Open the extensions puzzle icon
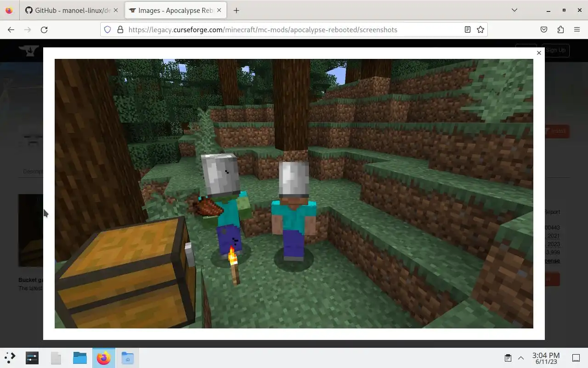 pyautogui.click(x=560, y=29)
